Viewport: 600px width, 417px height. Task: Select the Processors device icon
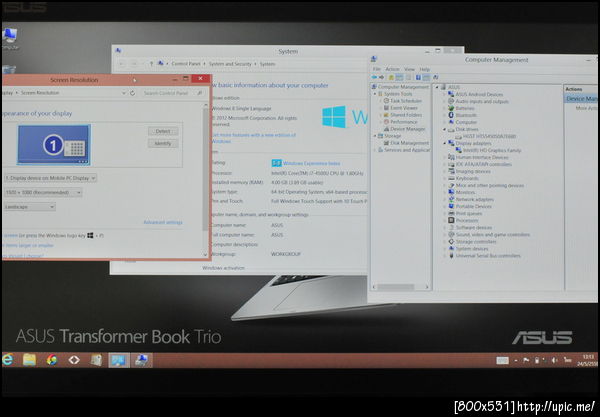point(451,220)
